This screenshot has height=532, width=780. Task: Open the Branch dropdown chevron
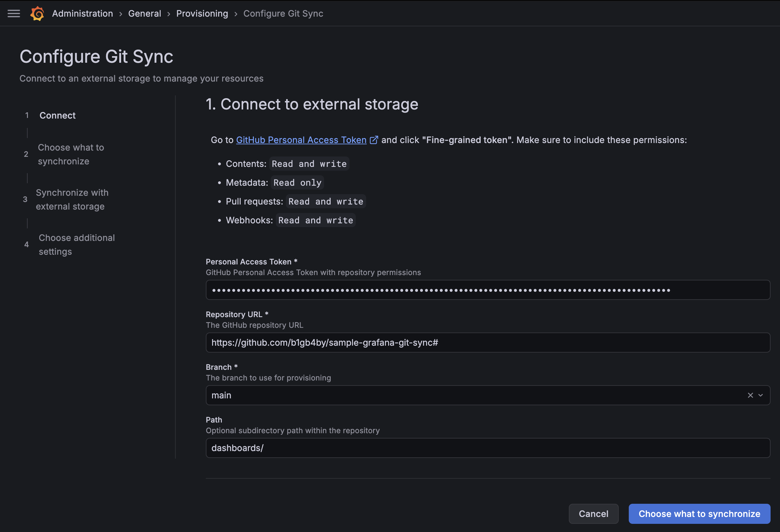(x=761, y=395)
